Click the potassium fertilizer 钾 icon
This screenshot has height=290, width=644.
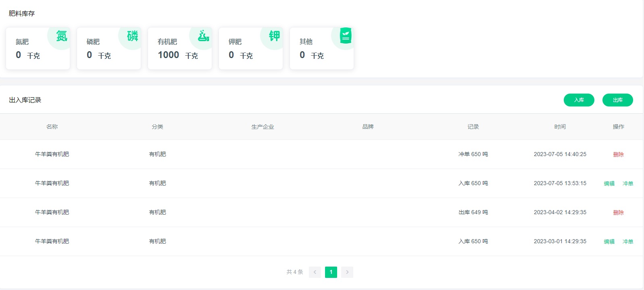pos(274,36)
